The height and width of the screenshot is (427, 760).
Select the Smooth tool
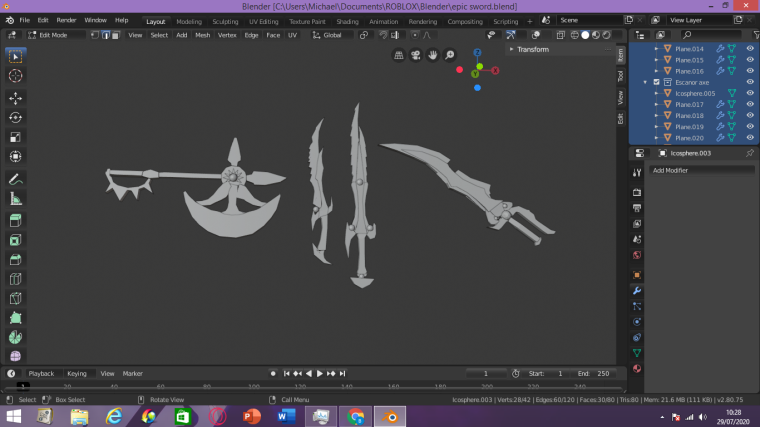[x=15, y=356]
